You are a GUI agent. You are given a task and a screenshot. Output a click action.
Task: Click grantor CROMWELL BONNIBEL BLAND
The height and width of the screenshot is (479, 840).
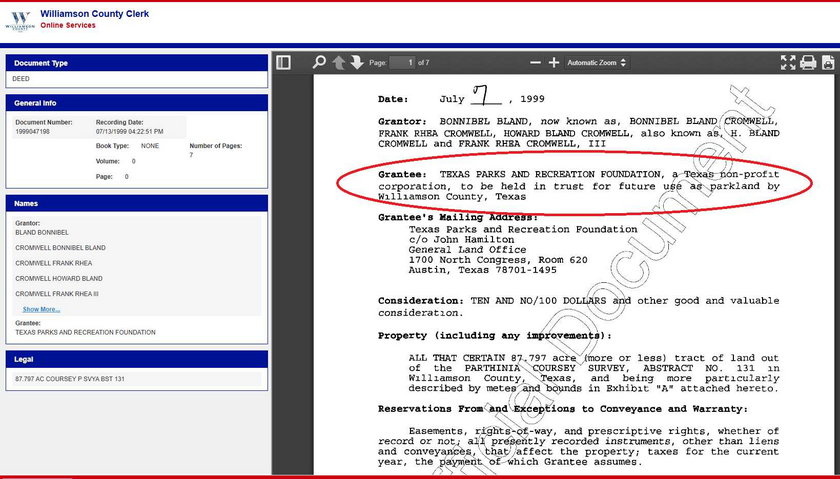click(x=61, y=248)
